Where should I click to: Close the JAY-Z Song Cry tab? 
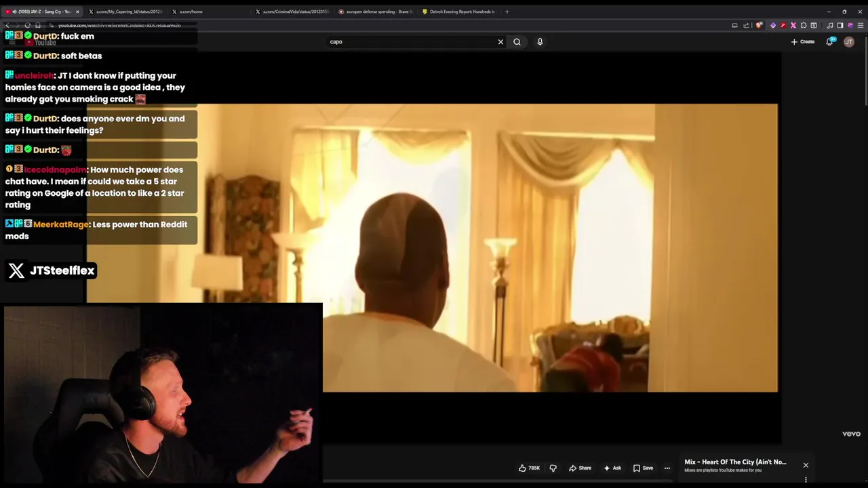click(77, 12)
